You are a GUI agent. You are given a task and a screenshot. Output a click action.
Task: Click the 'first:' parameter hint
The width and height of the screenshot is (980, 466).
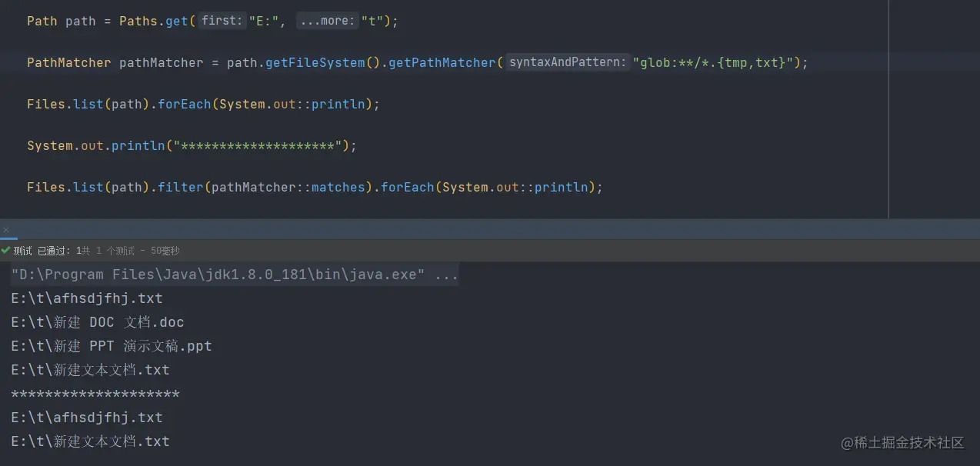click(222, 21)
